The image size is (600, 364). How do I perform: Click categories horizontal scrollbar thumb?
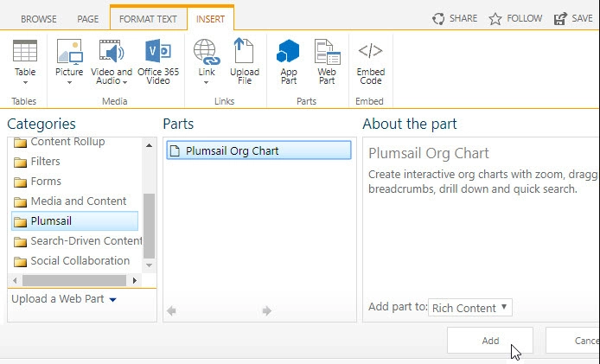[74, 280]
